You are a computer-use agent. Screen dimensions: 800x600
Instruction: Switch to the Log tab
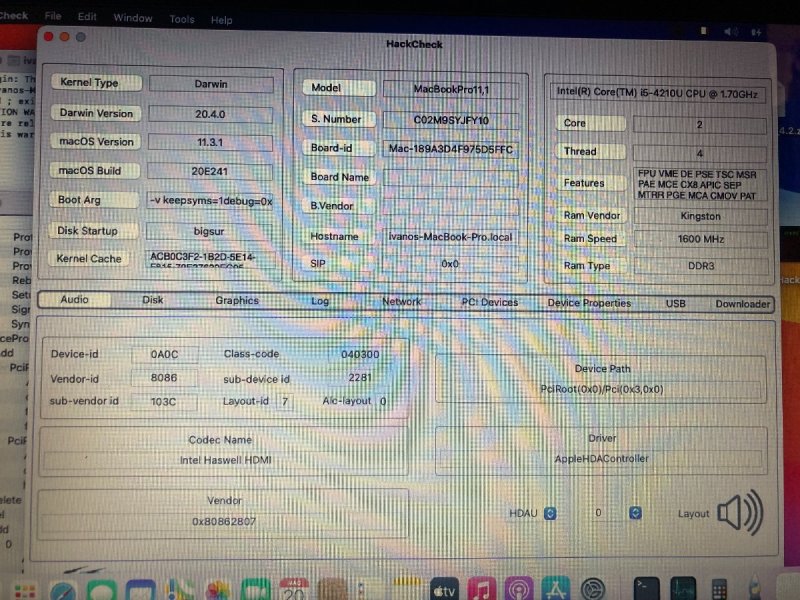pos(320,301)
